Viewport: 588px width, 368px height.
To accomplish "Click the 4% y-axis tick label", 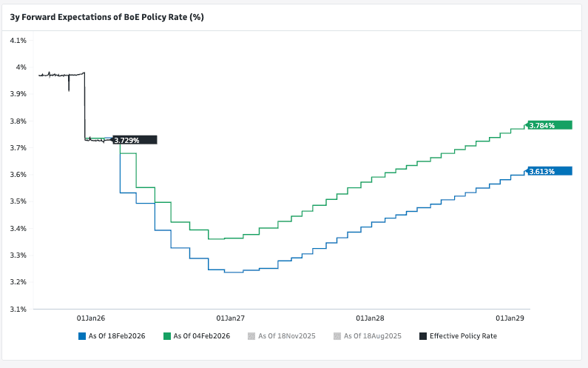I will pyautogui.click(x=21, y=67).
